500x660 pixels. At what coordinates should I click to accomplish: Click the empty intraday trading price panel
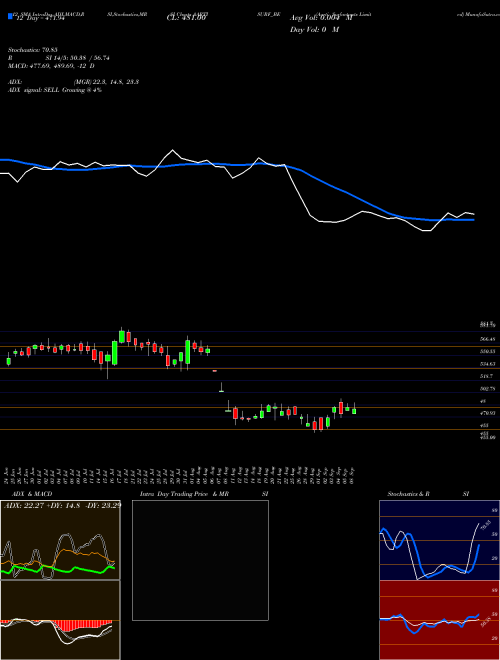coord(200,560)
